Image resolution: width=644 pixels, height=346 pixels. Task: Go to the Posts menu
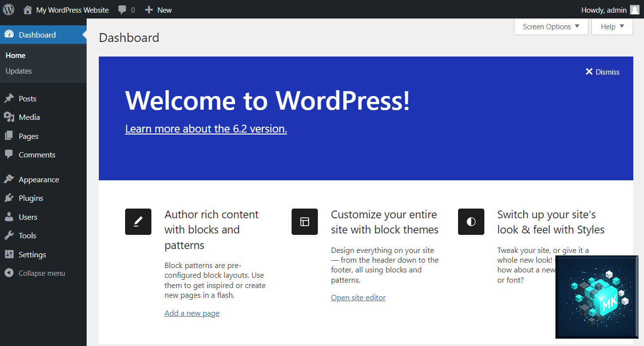(43, 98)
